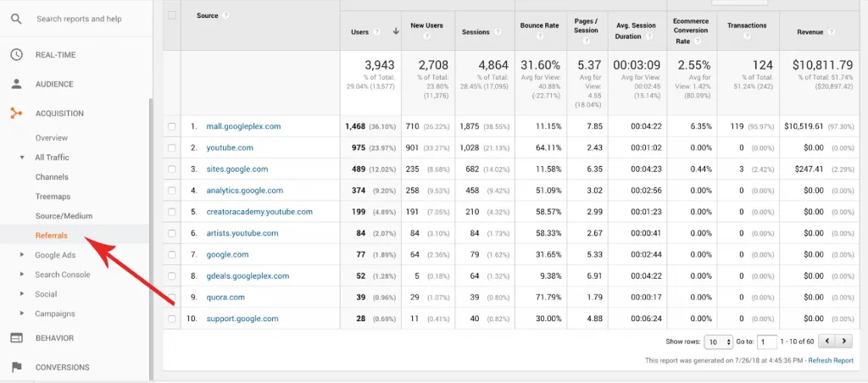868x383 pixels.
Task: Collapse the All Traffic section
Action: point(22,158)
